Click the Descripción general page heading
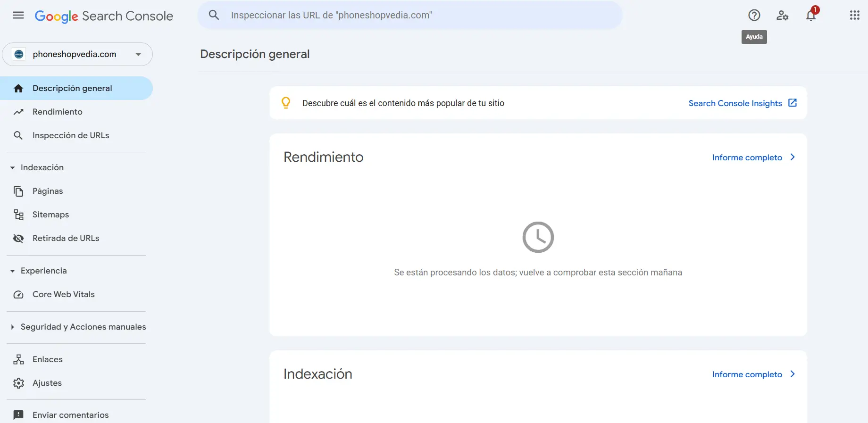Image resolution: width=868 pixels, height=423 pixels. [x=255, y=54]
